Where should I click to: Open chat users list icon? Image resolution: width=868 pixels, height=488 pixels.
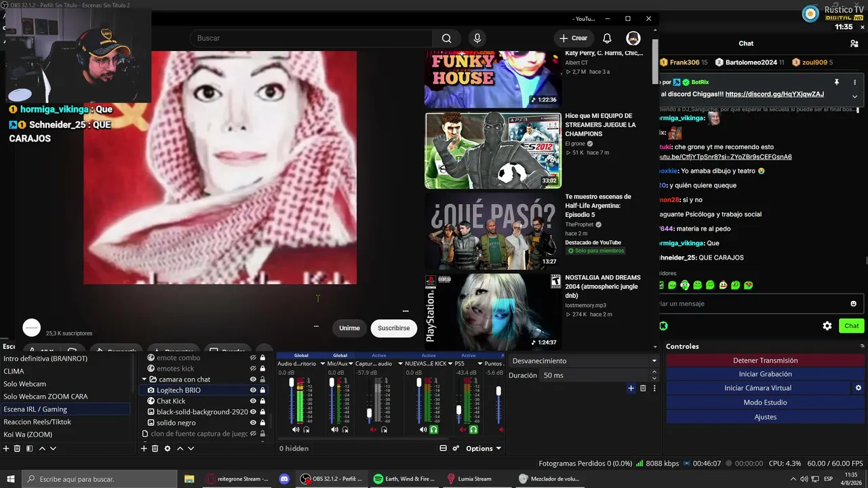854,43
